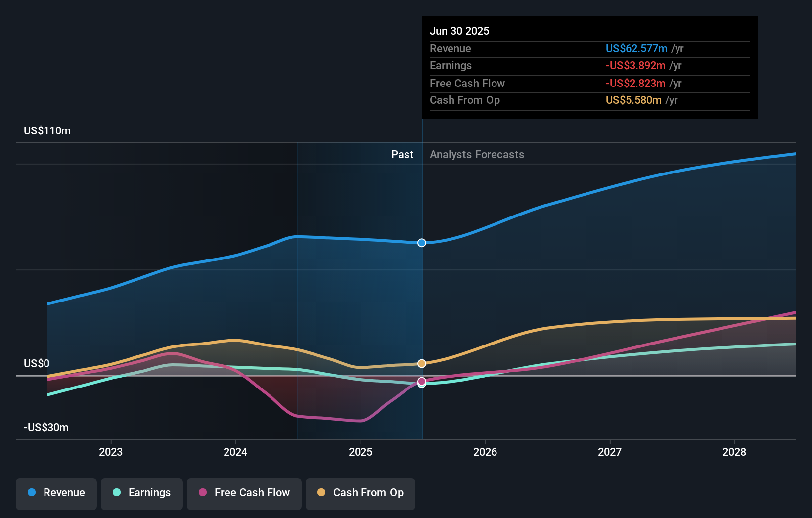Viewport: 812px width, 518px height.
Task: Click the pink Free Cash Flow marker
Action: [421, 382]
